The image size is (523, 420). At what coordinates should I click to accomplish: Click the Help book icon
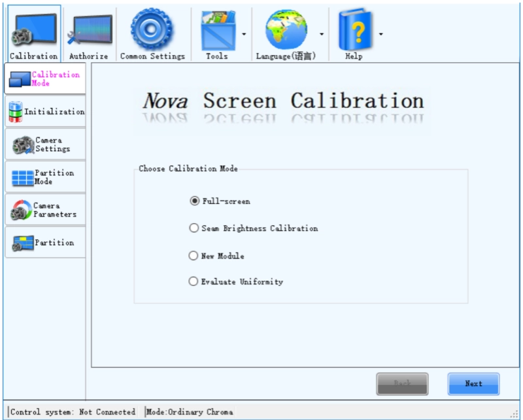(x=355, y=29)
